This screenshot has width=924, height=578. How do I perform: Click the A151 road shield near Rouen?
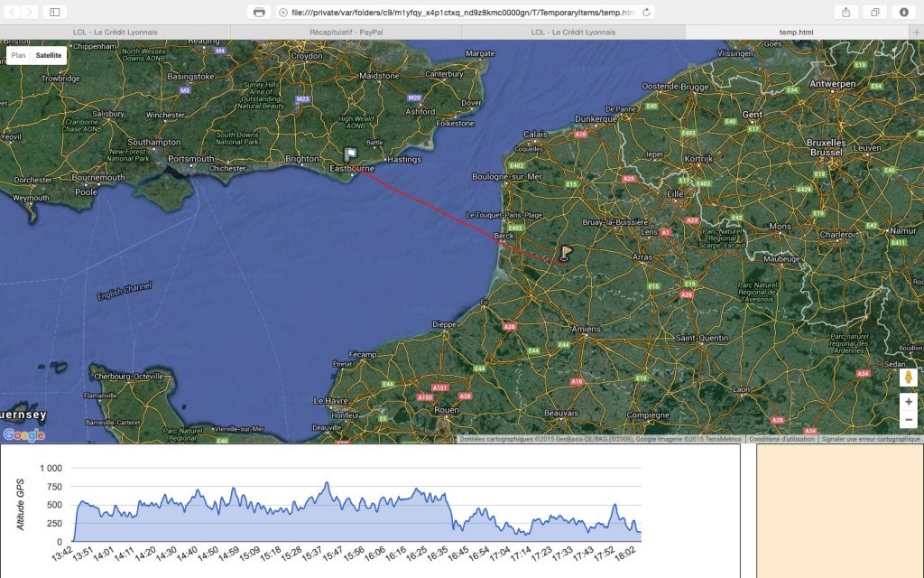(x=439, y=388)
